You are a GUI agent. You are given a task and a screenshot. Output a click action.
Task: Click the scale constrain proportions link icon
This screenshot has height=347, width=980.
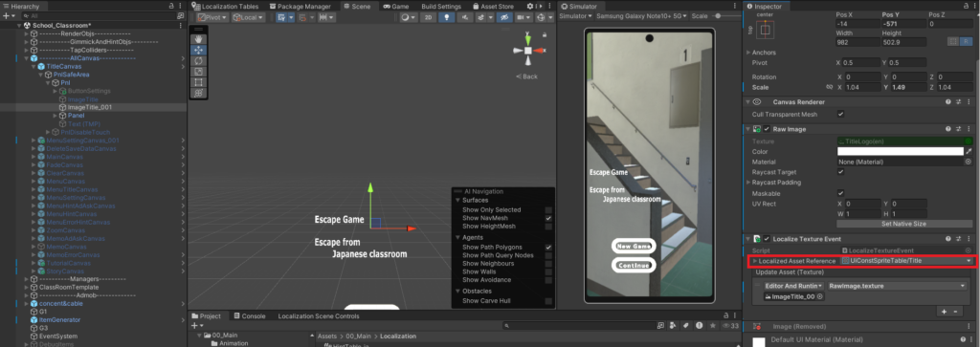[x=830, y=87]
